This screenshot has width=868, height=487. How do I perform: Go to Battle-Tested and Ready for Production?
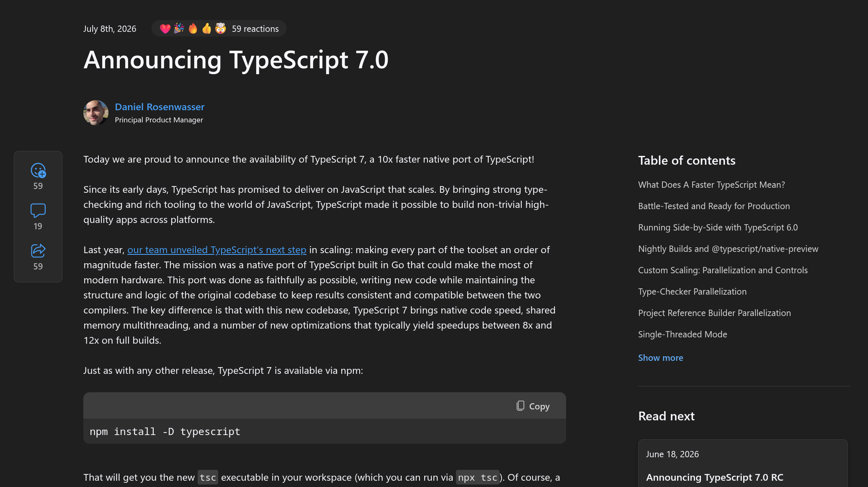[x=714, y=206]
